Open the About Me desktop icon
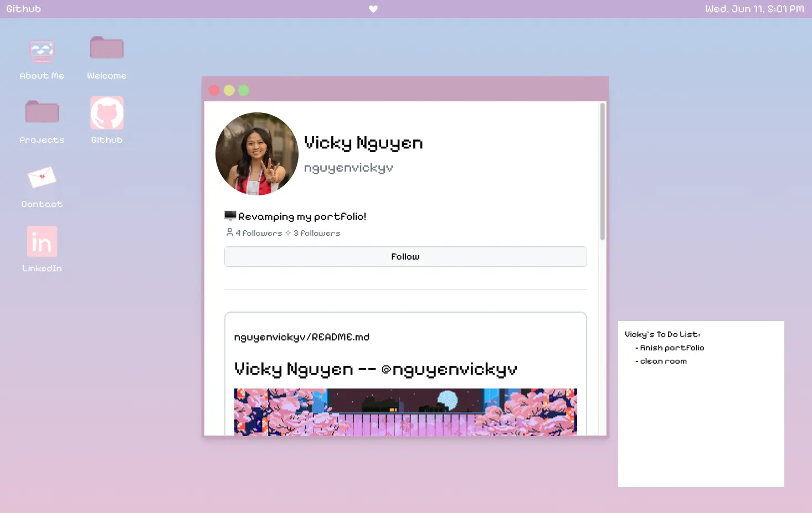The image size is (812, 513). point(42,51)
